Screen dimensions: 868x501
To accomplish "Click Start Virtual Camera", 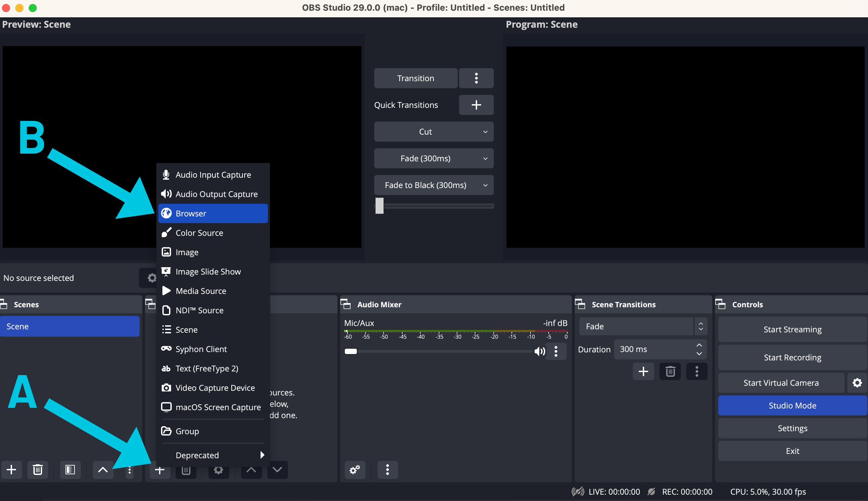I will point(781,383).
